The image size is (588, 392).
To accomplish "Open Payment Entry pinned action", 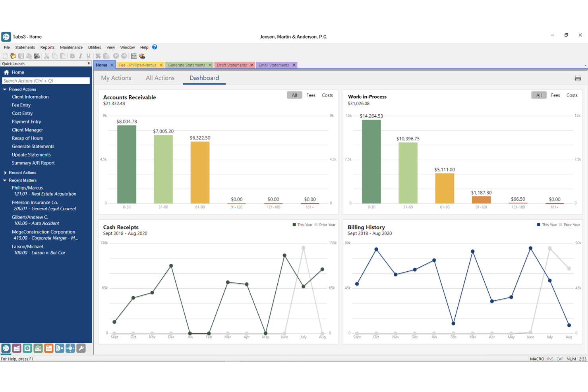I will 26,122.
